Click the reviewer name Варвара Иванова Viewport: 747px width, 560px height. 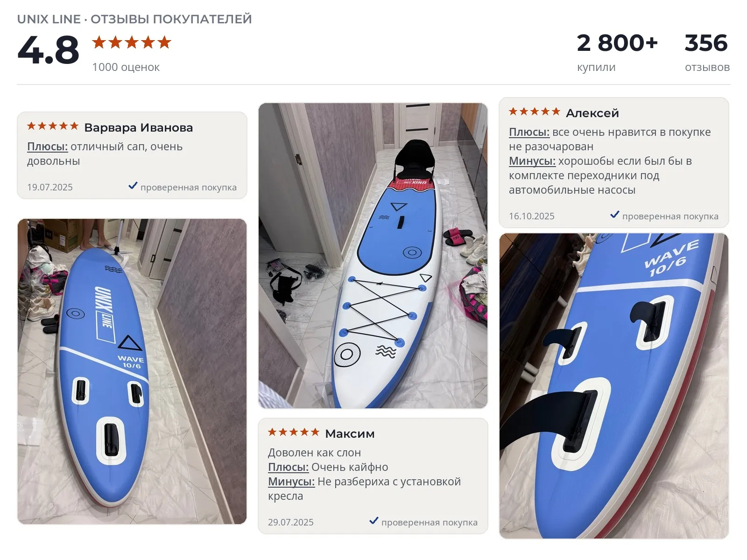[x=139, y=127]
